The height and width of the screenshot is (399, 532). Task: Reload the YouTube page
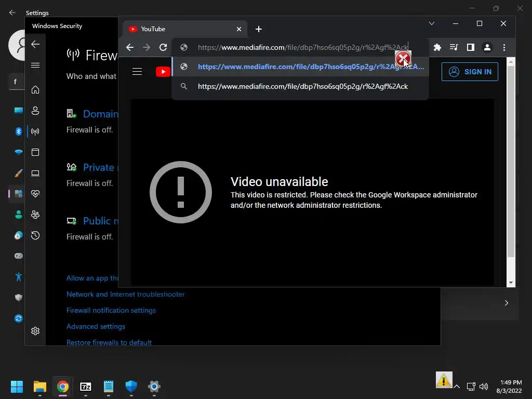click(x=163, y=47)
